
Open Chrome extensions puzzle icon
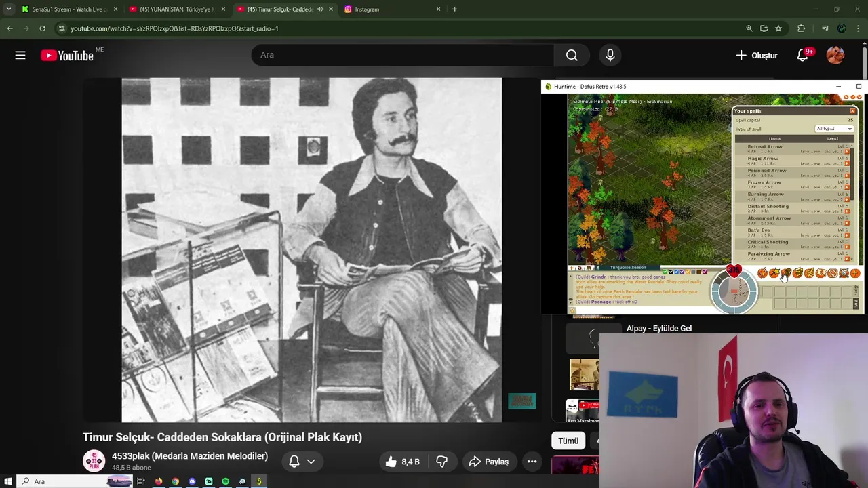click(x=802, y=28)
